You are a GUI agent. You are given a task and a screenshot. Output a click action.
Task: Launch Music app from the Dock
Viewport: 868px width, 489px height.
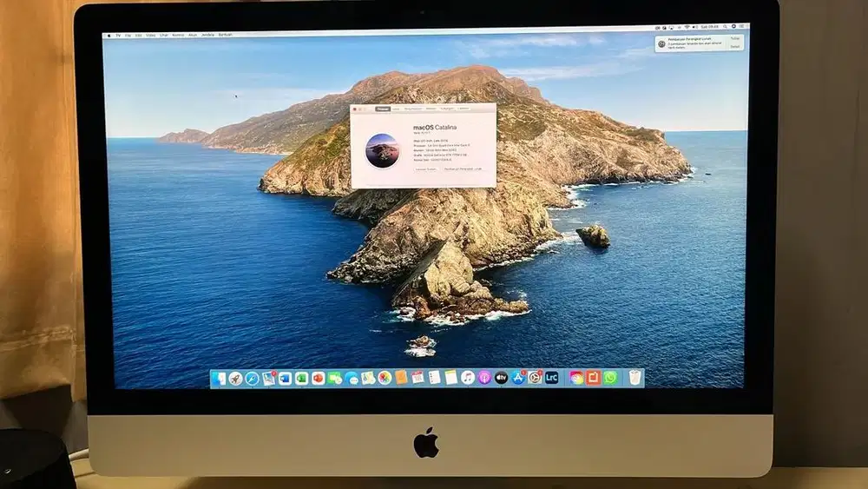click(468, 378)
